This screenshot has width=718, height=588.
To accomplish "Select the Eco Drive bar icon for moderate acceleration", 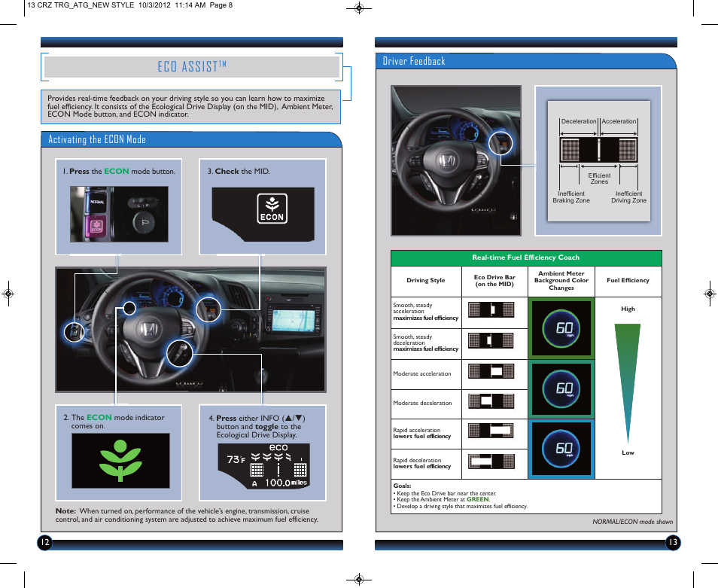I will click(x=491, y=370).
